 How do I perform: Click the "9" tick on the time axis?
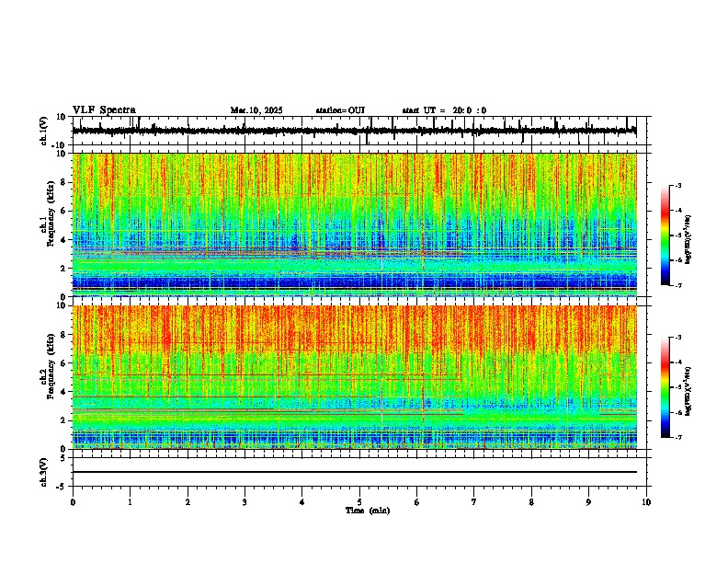click(588, 502)
